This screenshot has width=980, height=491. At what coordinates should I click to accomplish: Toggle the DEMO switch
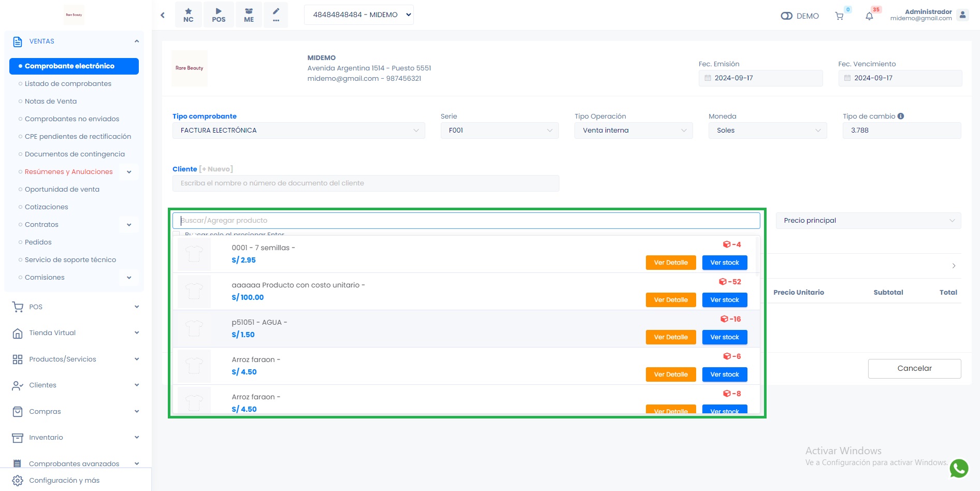point(786,16)
